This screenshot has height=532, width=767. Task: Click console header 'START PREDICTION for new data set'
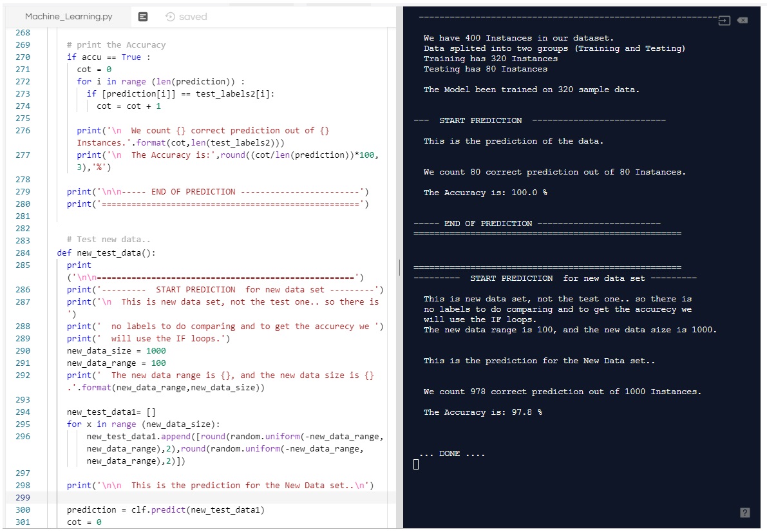(555, 278)
